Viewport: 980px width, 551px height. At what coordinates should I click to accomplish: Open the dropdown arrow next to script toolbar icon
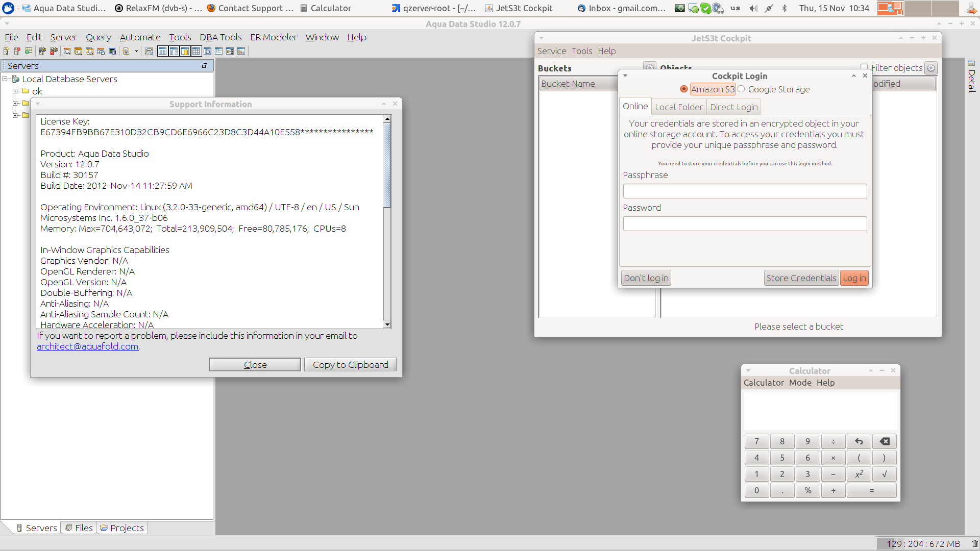pos(136,51)
